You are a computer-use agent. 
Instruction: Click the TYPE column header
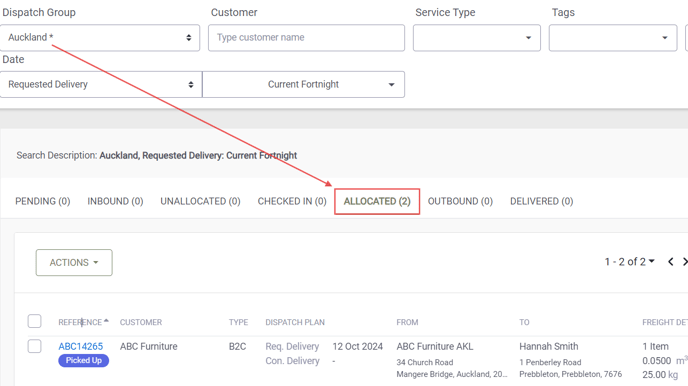[238, 322]
